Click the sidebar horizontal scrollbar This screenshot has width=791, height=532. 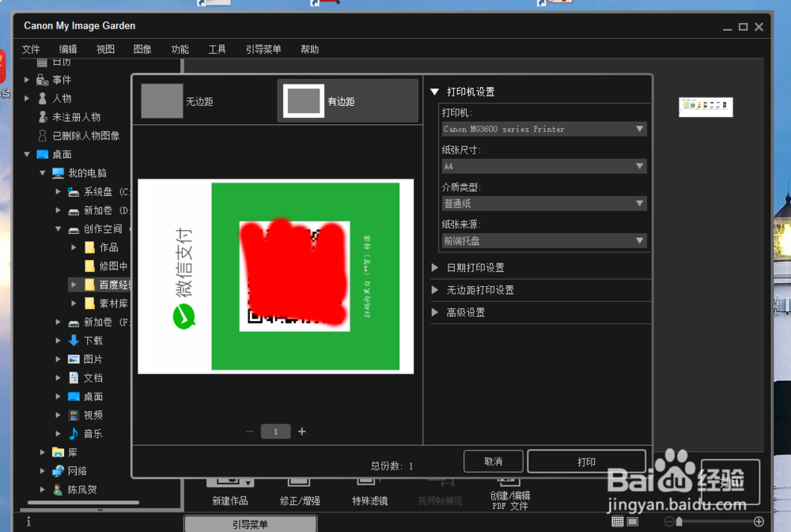(x=83, y=503)
